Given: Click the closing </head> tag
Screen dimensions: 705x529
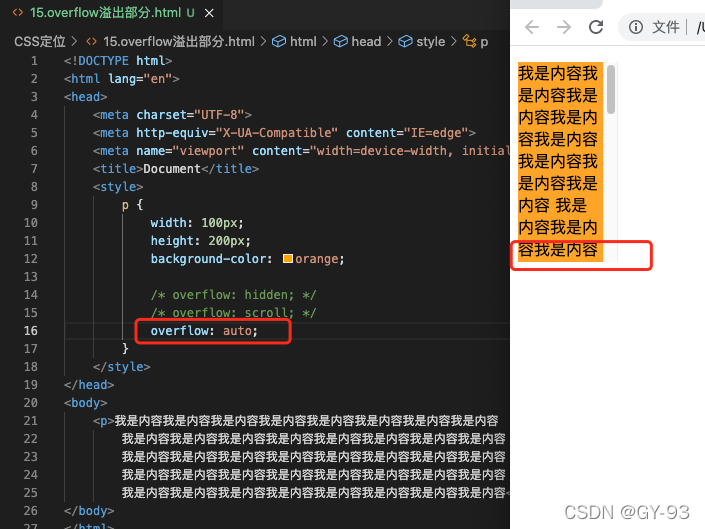Looking at the screenshot, I should 89,385.
